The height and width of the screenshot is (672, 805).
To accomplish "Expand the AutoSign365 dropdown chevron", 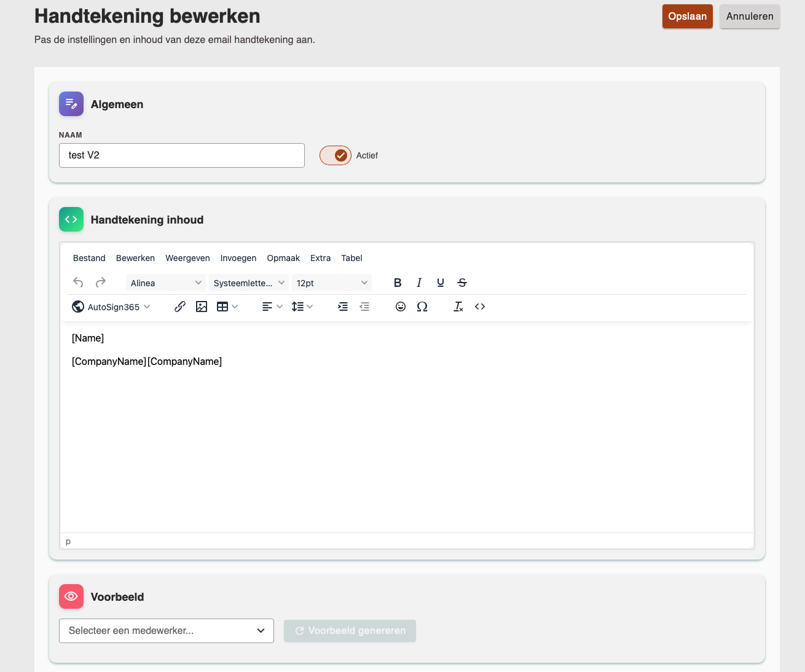I will [x=147, y=307].
